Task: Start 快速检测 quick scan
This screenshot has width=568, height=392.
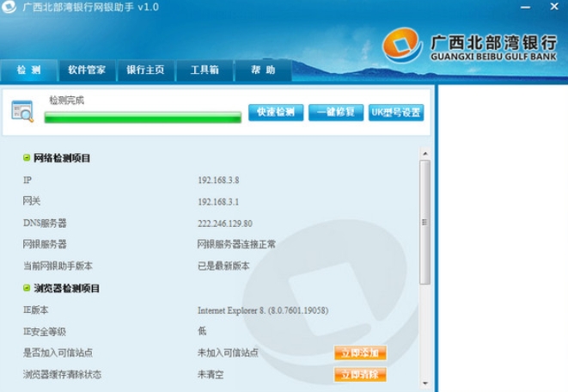Action: 276,113
